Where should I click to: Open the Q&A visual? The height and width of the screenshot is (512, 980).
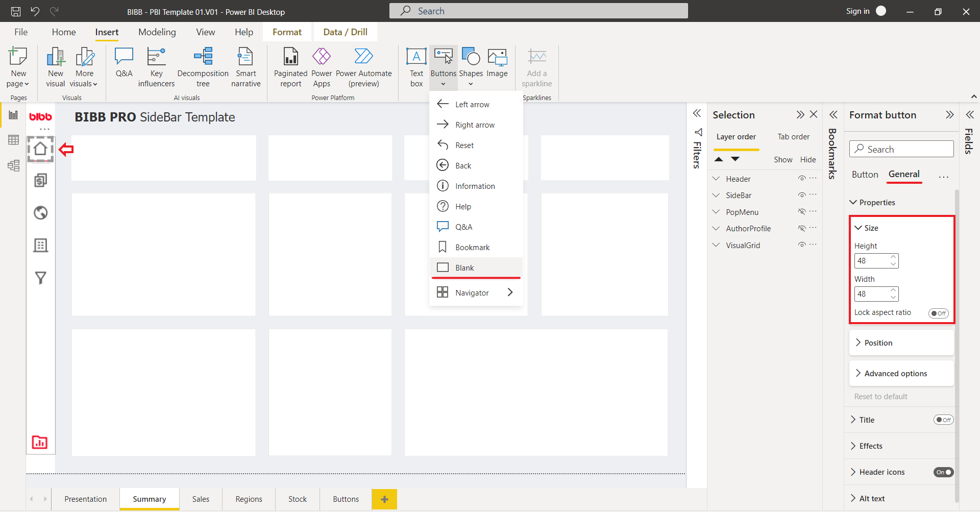pos(124,63)
